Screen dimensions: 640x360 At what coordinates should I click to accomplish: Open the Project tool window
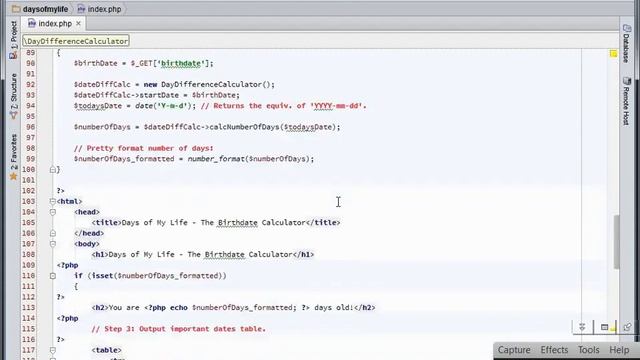pyautogui.click(x=13, y=40)
